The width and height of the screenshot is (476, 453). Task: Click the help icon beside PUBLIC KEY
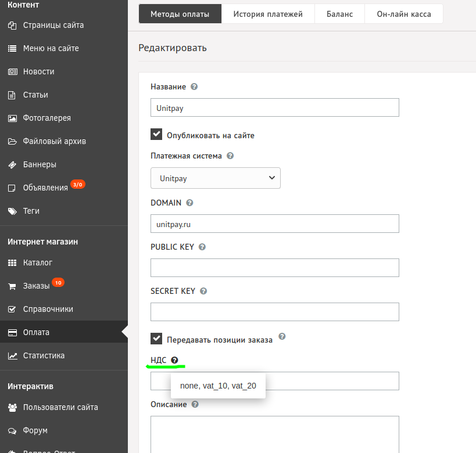point(202,247)
